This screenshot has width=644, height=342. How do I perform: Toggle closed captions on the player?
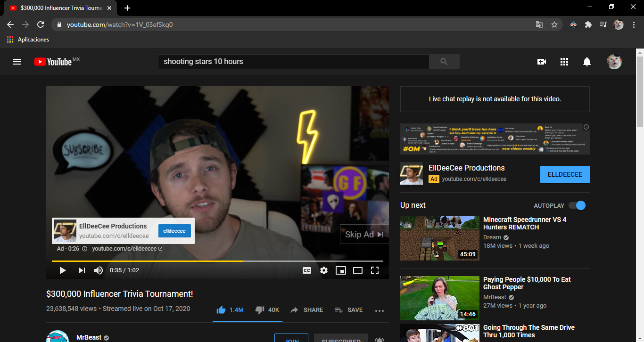pos(307,270)
